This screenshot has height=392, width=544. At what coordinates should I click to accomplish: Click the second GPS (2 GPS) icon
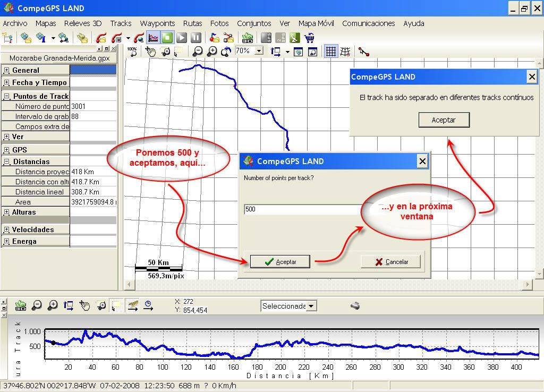[x=280, y=38]
